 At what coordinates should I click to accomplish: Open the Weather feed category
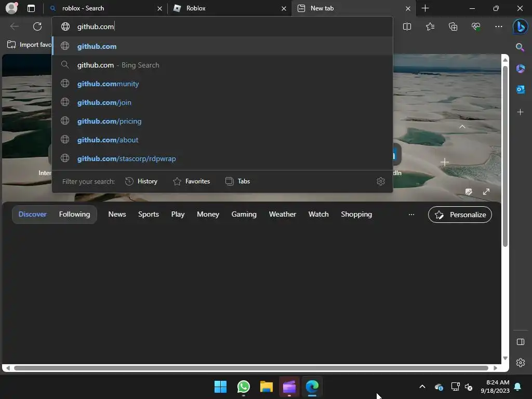click(x=283, y=215)
